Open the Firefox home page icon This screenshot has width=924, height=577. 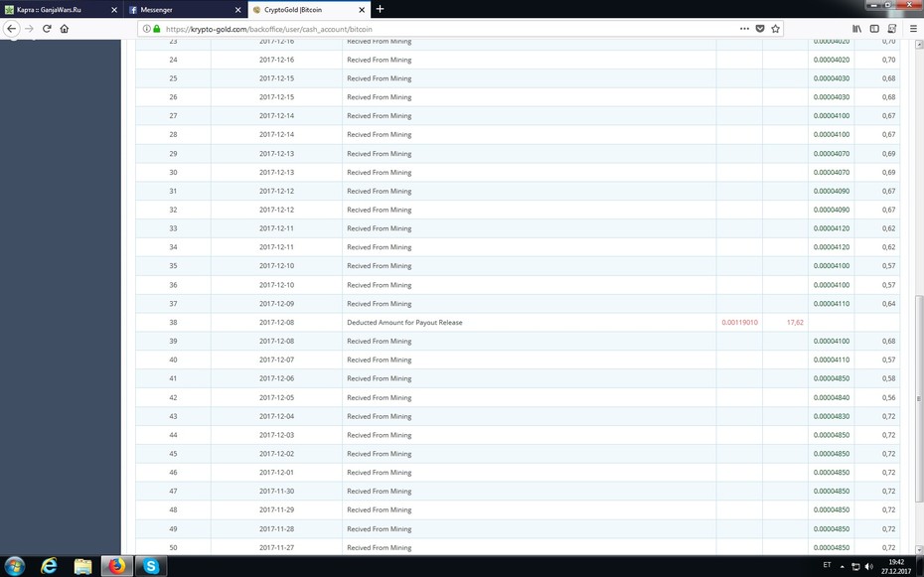65,28
